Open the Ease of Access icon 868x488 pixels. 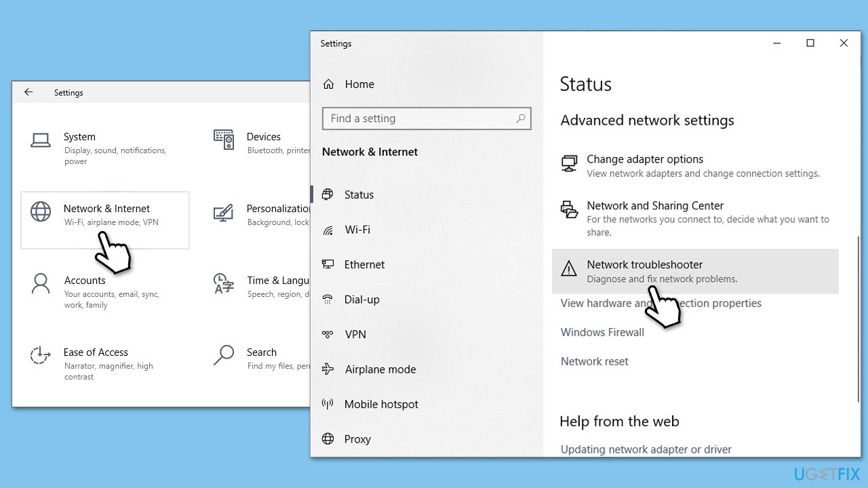[41, 355]
